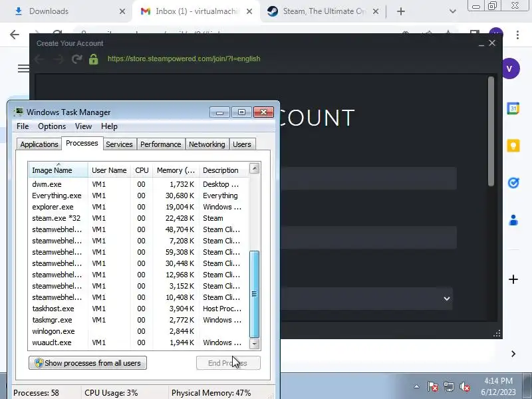Close the Steam browser tab
Screen dimensions: 532x399
pos(376,11)
